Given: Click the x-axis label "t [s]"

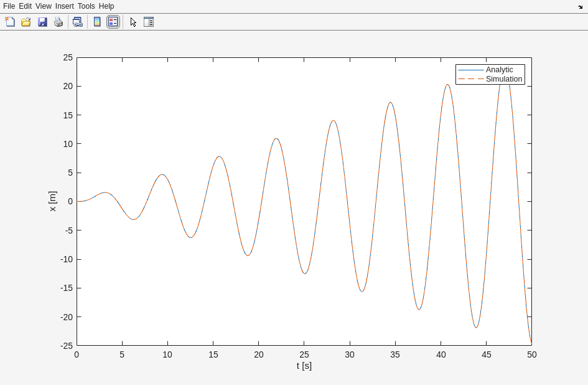Looking at the screenshot, I should click(304, 366).
